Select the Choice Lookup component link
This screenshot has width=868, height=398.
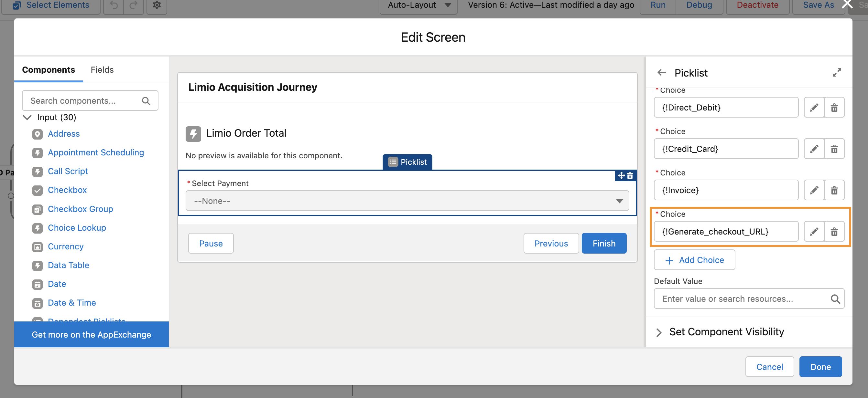pyautogui.click(x=77, y=228)
